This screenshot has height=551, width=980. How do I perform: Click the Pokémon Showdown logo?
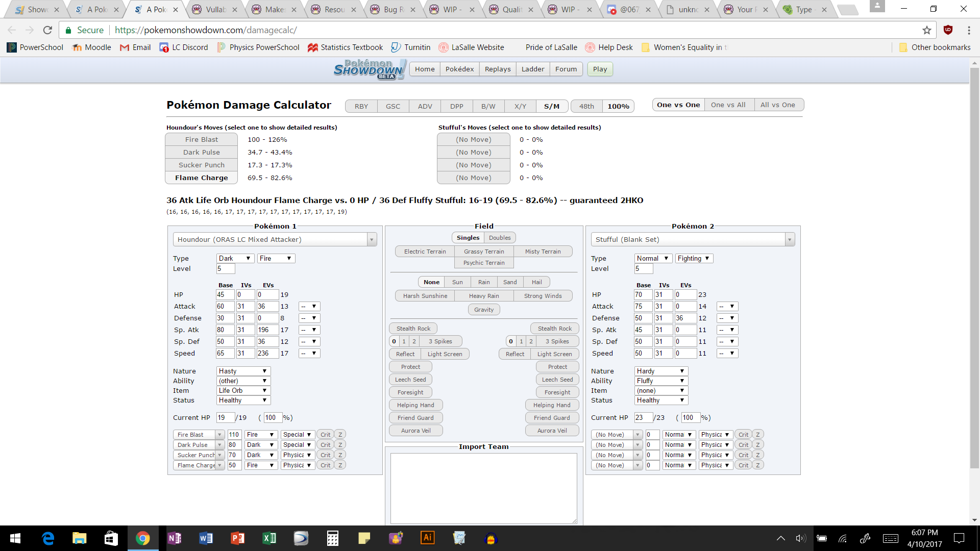coord(370,69)
